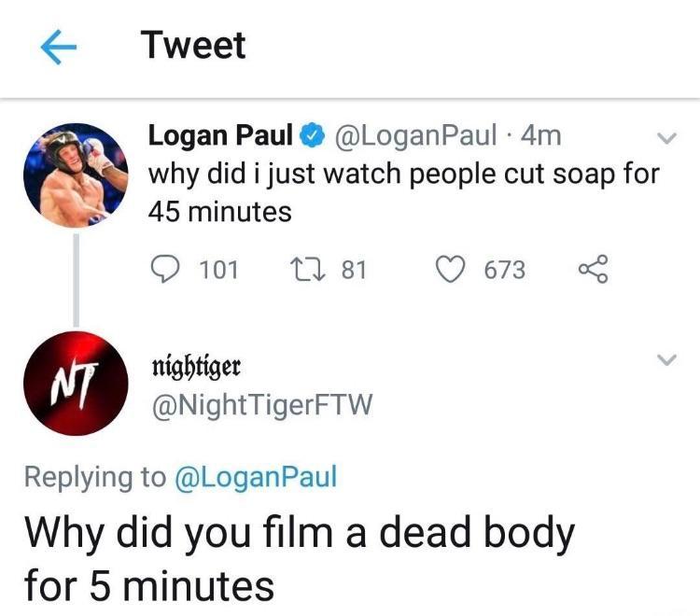This screenshot has width=700, height=616.
Task: Open nightiger reply options chevron
Action: [665, 360]
